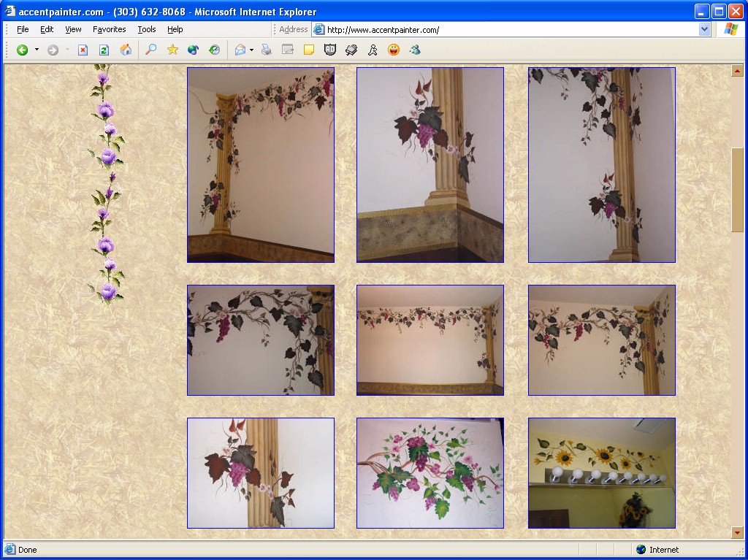Open the Search magnifier tool
The image size is (748, 560).
coord(151,50)
